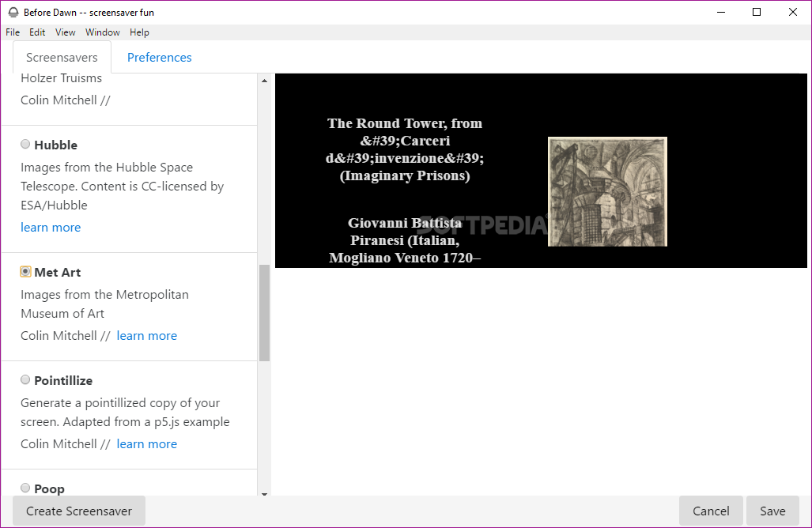This screenshot has height=528, width=812.
Task: Click 'The Round Tower' title in preview
Action: (x=405, y=149)
